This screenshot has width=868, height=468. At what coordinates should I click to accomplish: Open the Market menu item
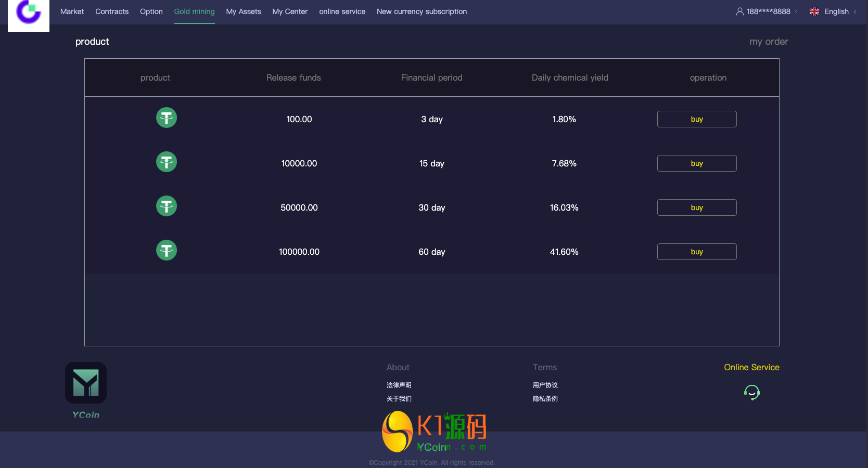[72, 11]
